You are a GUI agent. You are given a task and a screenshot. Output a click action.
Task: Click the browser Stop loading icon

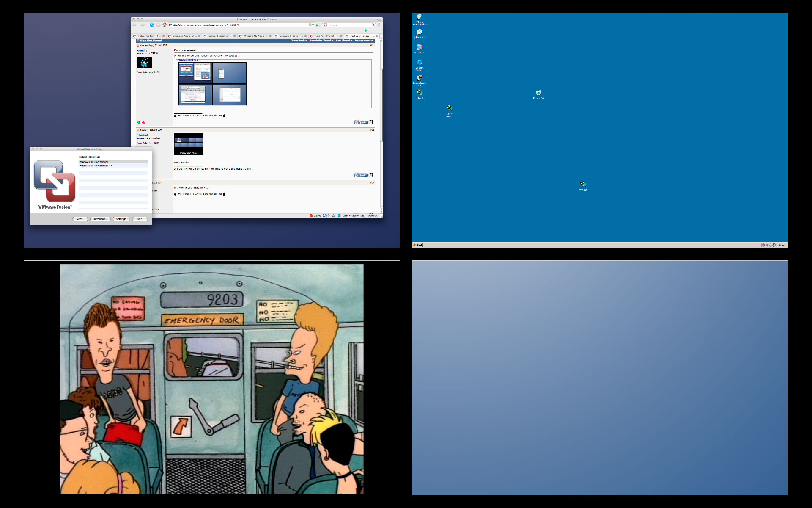coord(158,25)
